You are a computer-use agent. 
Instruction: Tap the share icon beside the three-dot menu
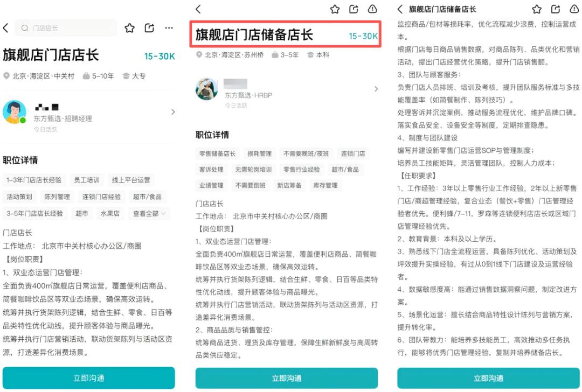149,28
